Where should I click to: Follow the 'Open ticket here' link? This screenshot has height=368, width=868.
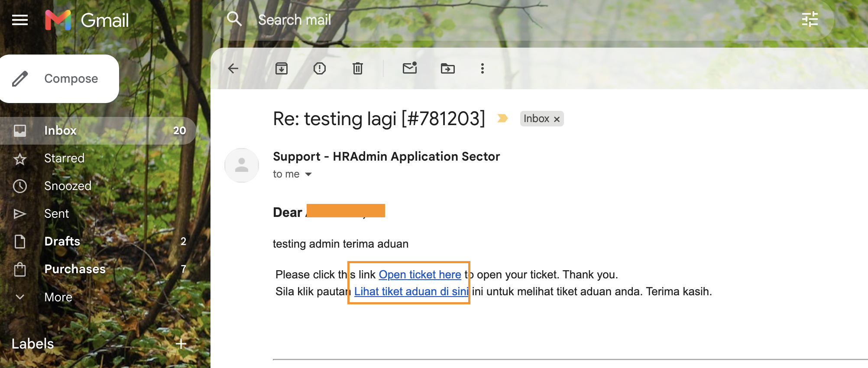pyautogui.click(x=420, y=274)
